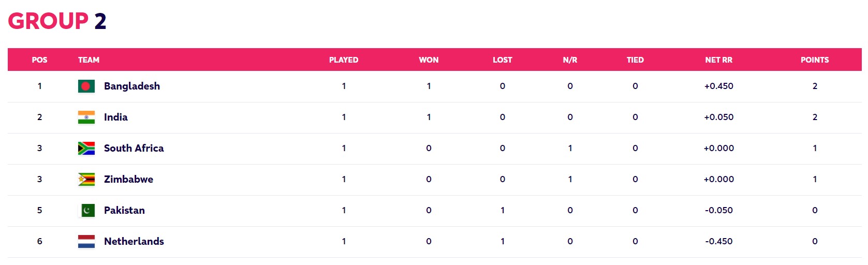Click the GROUP 2 heading
This screenshot has width=868, height=265.
(x=57, y=21)
